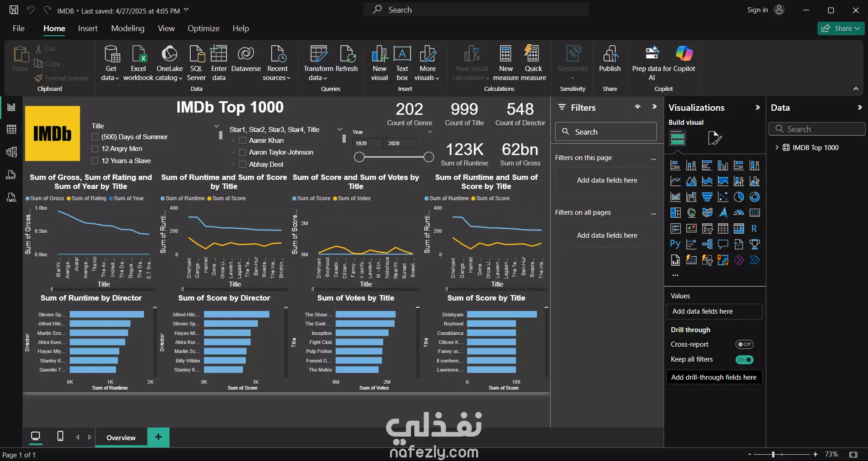Check the 12 Angry Men checkbox
This screenshot has width=868, height=461.
click(x=95, y=149)
